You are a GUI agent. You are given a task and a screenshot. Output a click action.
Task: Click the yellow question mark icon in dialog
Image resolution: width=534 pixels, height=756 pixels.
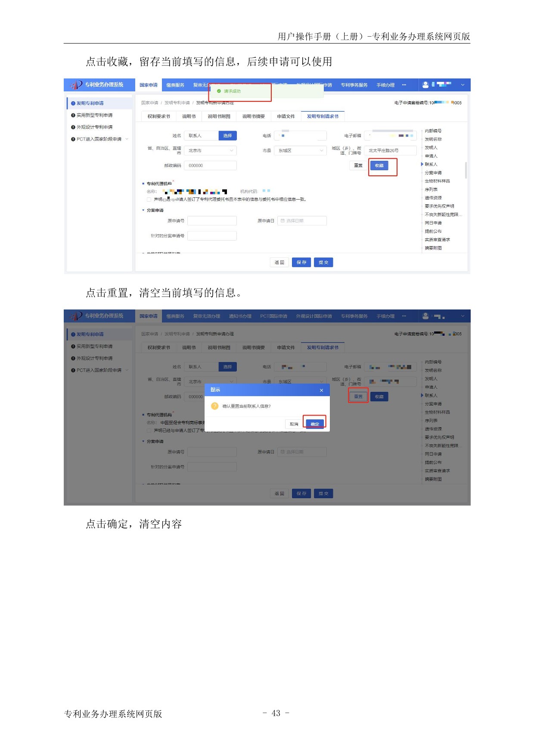click(x=214, y=406)
